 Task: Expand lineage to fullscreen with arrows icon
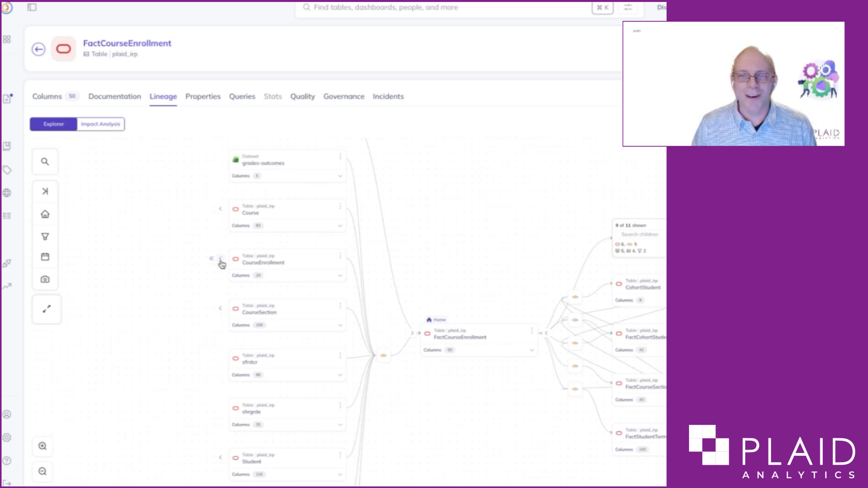coord(46,309)
